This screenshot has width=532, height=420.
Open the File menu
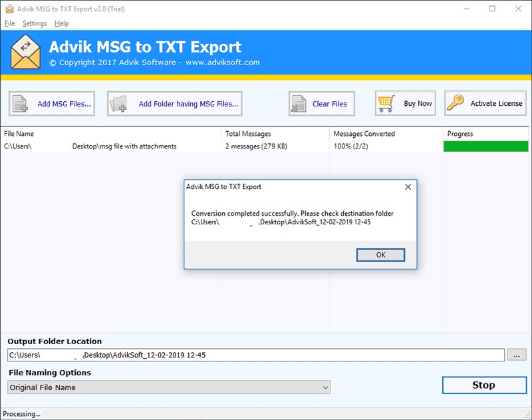[10, 23]
